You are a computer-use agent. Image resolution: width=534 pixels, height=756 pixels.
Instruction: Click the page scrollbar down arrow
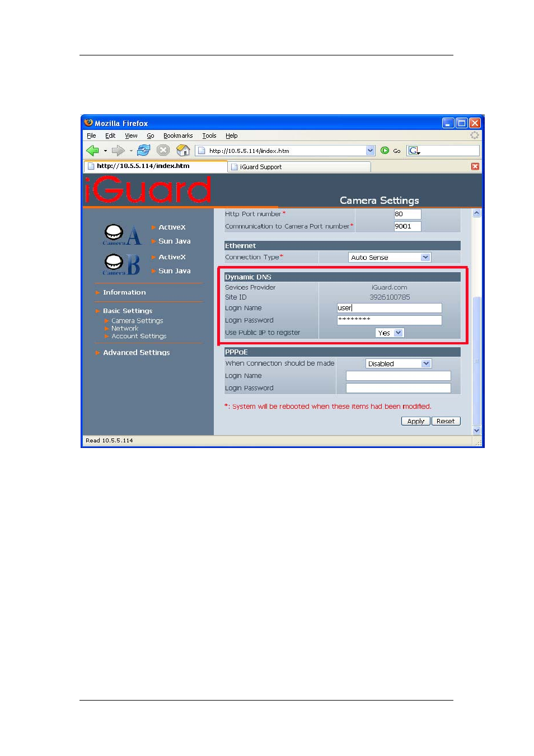tap(477, 431)
